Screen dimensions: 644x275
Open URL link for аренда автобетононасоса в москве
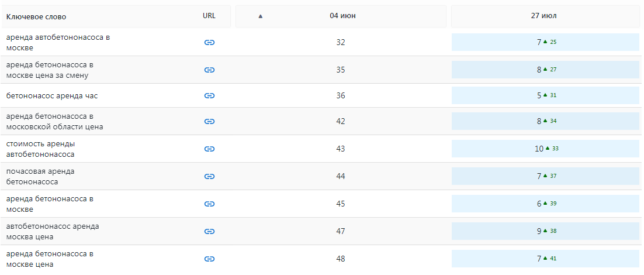click(209, 42)
